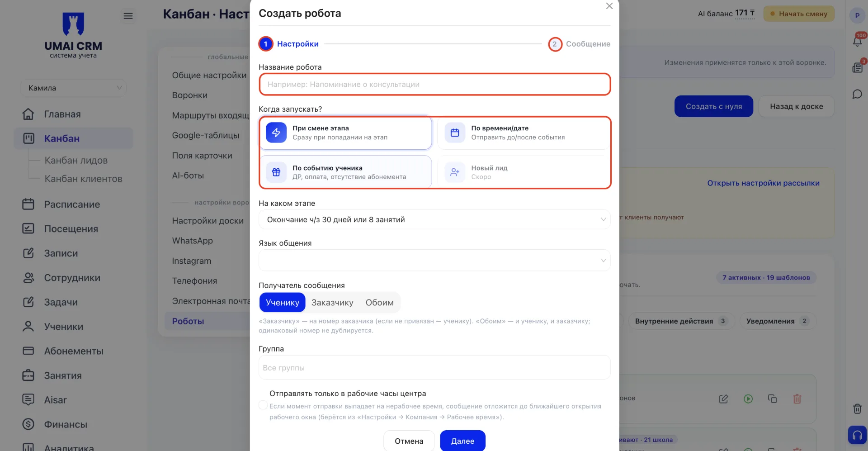Click the green play icon on robot row
This screenshot has width=868, height=451.
pyautogui.click(x=748, y=399)
